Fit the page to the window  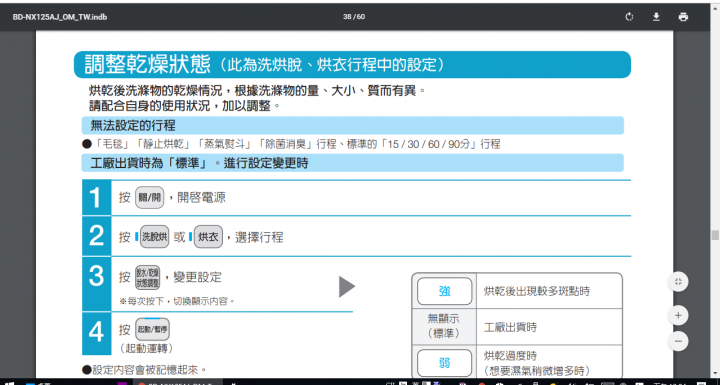point(678,282)
